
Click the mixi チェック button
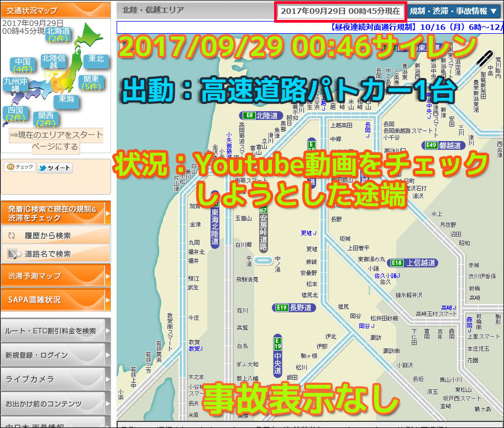click(x=19, y=167)
